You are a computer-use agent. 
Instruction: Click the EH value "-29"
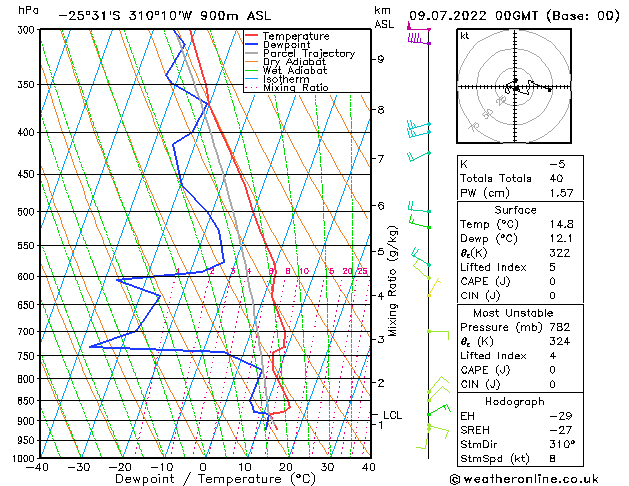point(561,416)
